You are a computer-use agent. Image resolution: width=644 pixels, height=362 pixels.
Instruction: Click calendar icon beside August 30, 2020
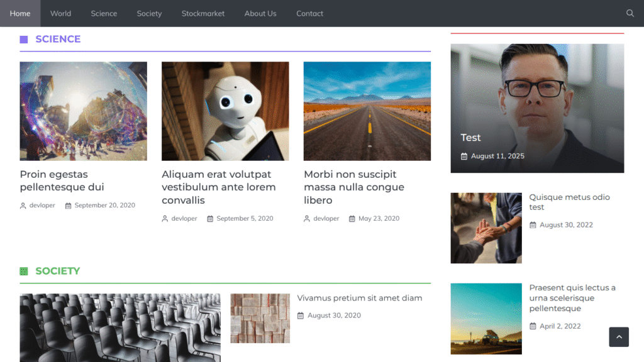tap(301, 315)
